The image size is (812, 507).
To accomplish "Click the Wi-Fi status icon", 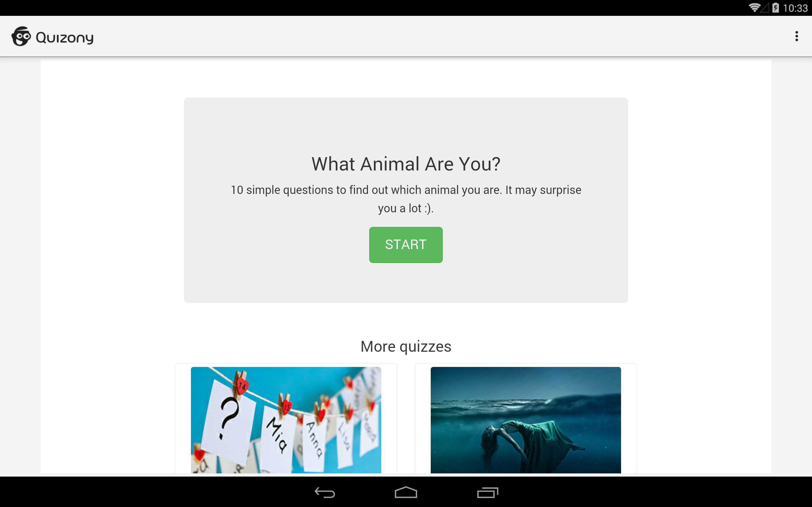I will [x=754, y=8].
